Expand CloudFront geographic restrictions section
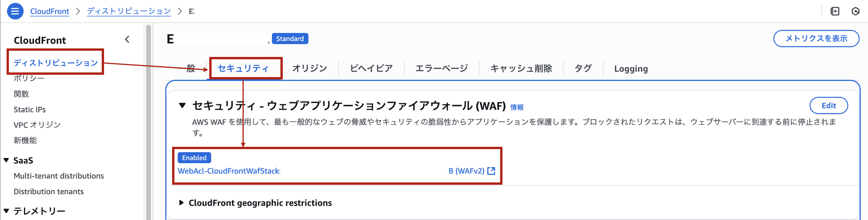This screenshot has height=220, width=868. coord(181,203)
